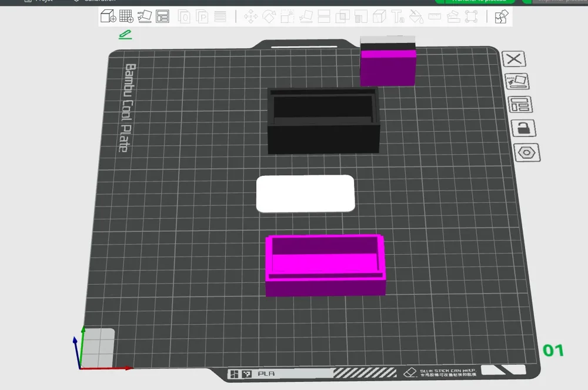Click the Split to objects icon
This screenshot has height=390, width=588.
(183, 17)
